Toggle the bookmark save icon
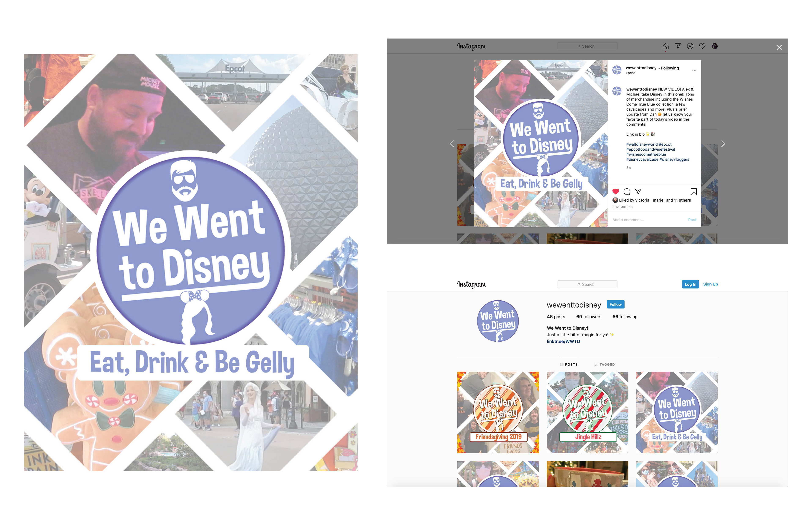This screenshot has height=525, width=812. [x=694, y=192]
